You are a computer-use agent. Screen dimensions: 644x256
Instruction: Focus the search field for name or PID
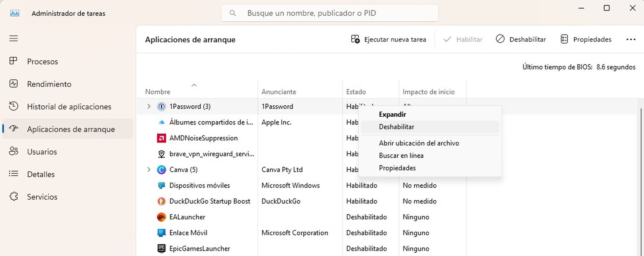330,13
